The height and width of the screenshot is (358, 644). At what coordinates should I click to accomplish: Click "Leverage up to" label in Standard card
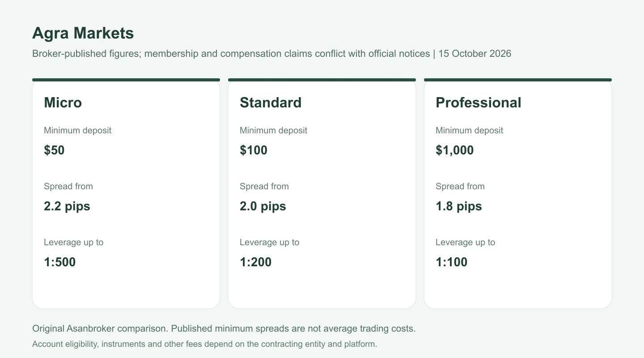pyautogui.click(x=270, y=243)
